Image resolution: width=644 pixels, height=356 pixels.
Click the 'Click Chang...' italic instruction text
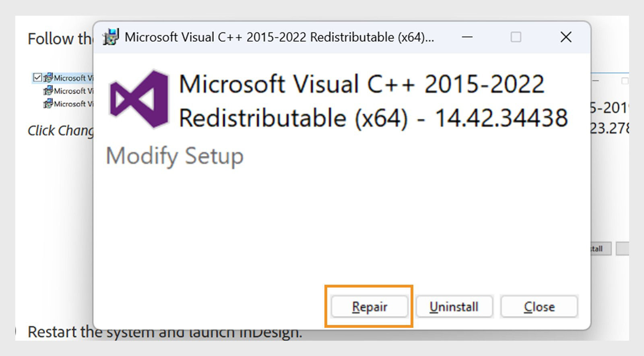(x=60, y=130)
